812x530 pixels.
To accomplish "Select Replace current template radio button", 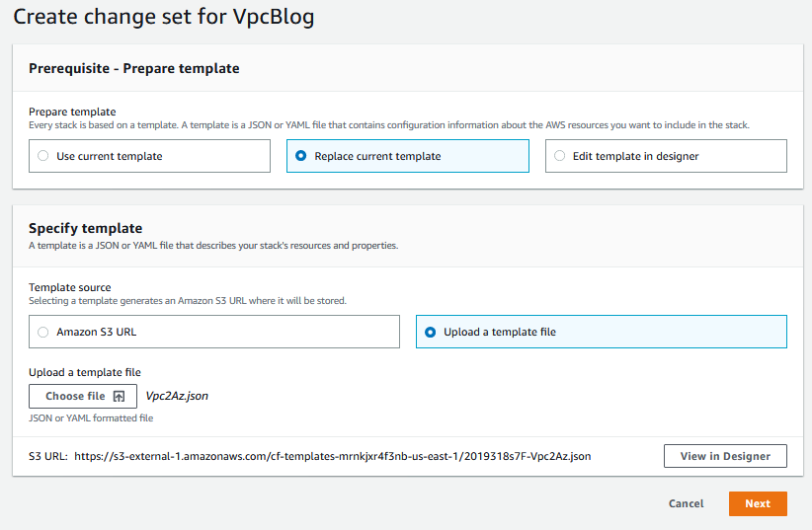I will 301,156.
